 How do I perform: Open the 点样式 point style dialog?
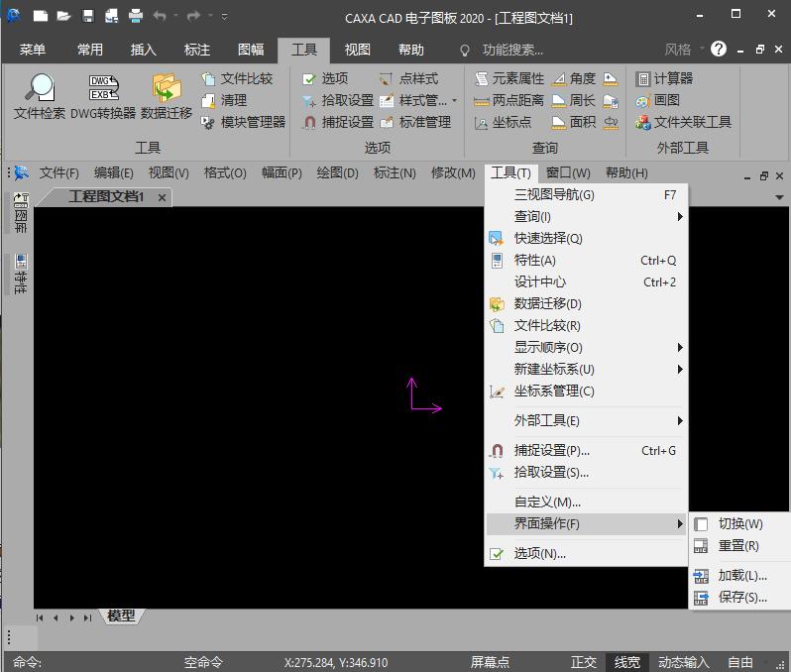(x=408, y=78)
